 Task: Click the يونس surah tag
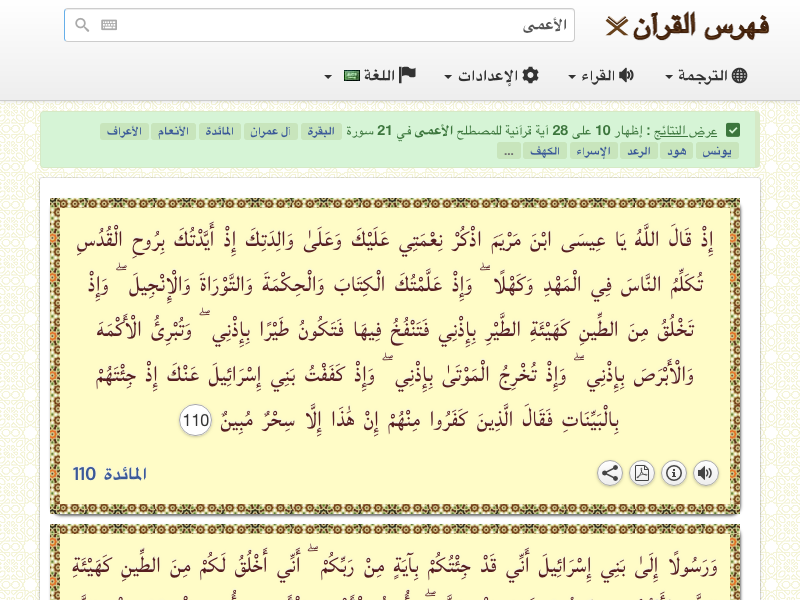click(716, 151)
